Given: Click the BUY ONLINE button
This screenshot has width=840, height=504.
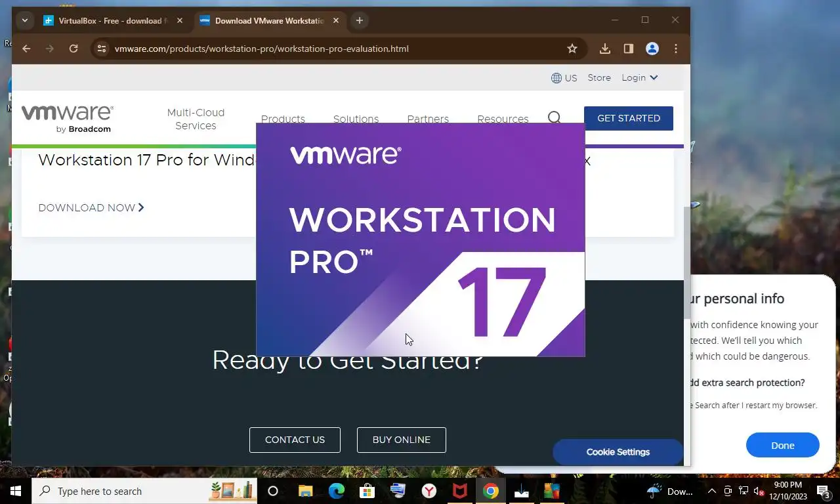Looking at the screenshot, I should click(402, 440).
